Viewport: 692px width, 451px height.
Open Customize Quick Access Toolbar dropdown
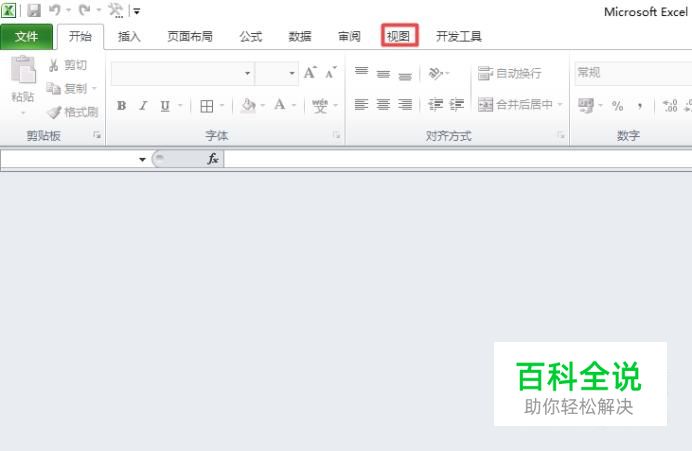tap(137, 11)
